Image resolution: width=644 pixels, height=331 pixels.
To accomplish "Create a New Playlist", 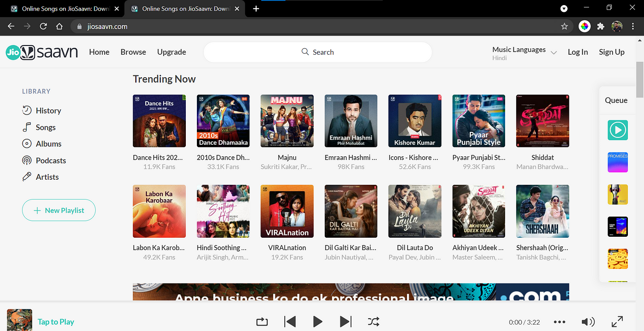I will (59, 210).
